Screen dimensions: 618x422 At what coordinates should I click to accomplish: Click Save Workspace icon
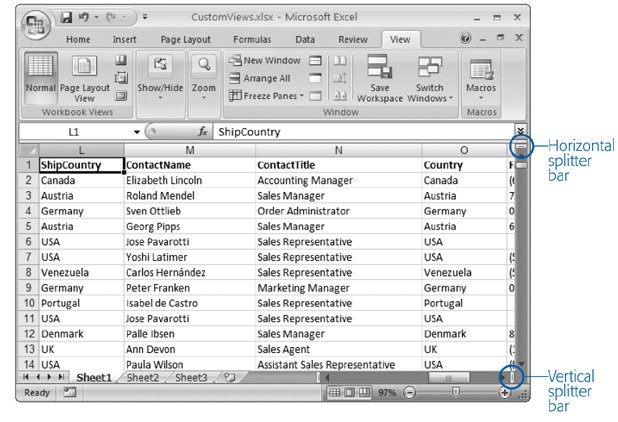click(x=379, y=78)
